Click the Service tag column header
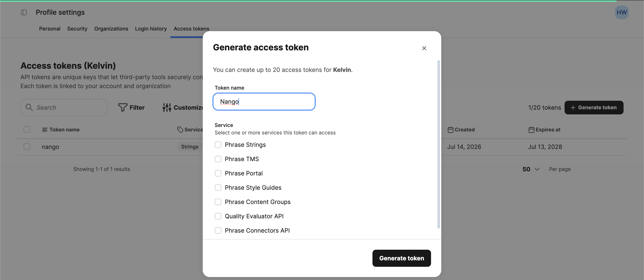This screenshot has height=280, width=644. pos(190,130)
